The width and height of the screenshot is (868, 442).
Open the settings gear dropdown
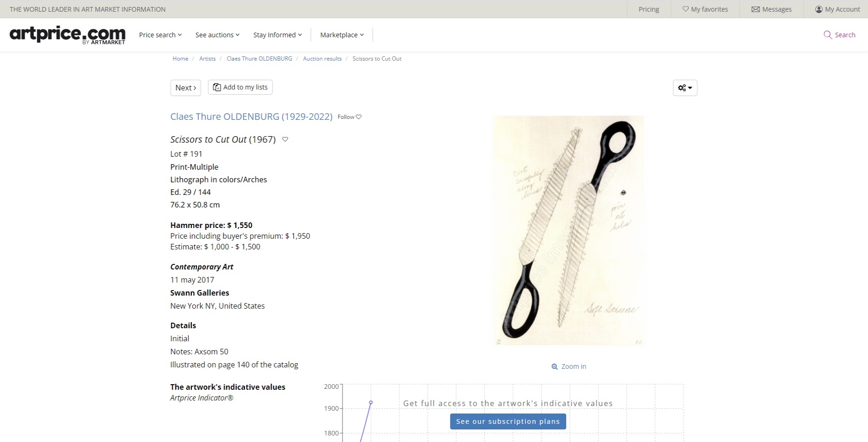pyautogui.click(x=685, y=88)
